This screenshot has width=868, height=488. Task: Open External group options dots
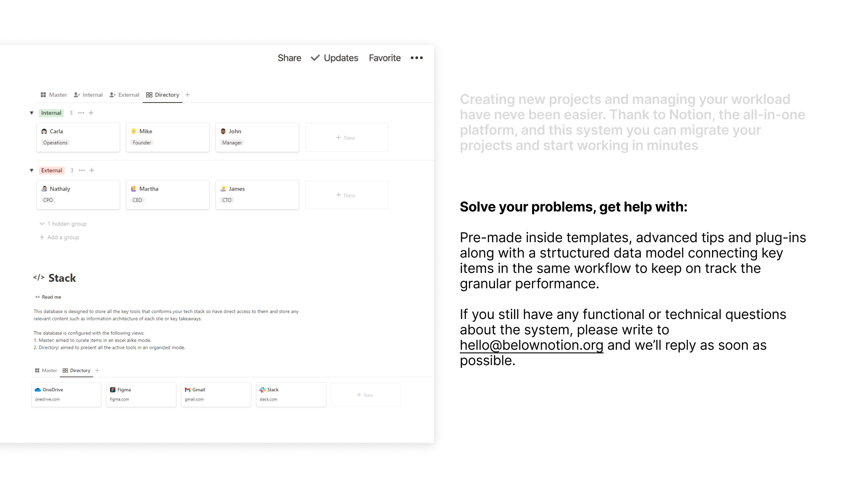pos(82,170)
